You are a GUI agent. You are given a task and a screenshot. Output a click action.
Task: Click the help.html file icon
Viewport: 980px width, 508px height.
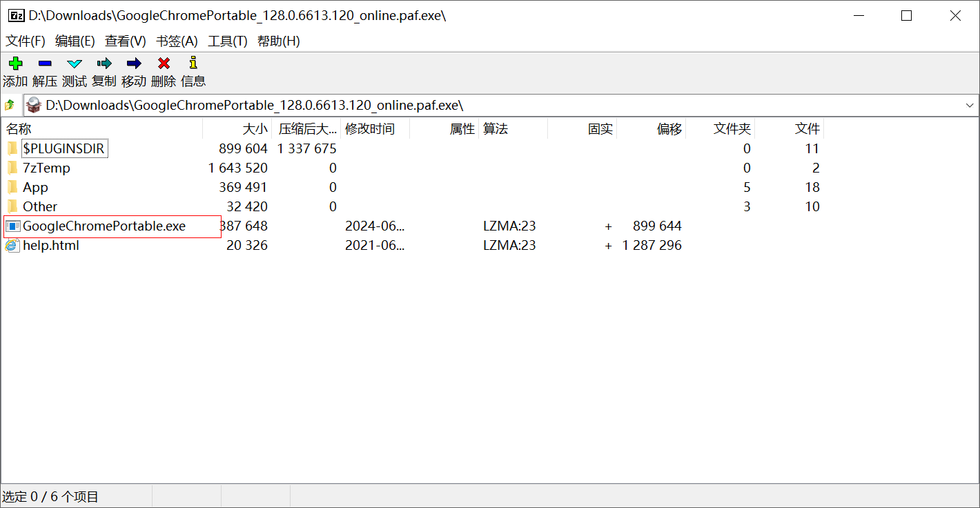point(12,245)
